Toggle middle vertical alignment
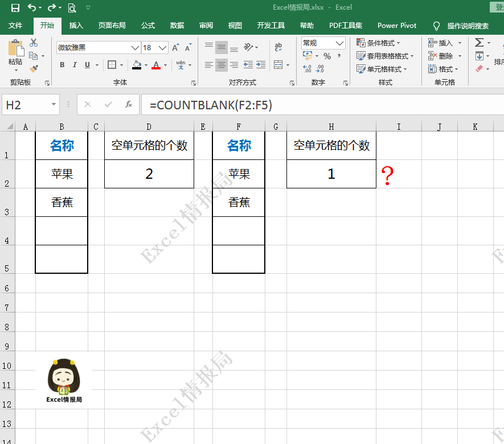The image size is (504, 444). 222,48
